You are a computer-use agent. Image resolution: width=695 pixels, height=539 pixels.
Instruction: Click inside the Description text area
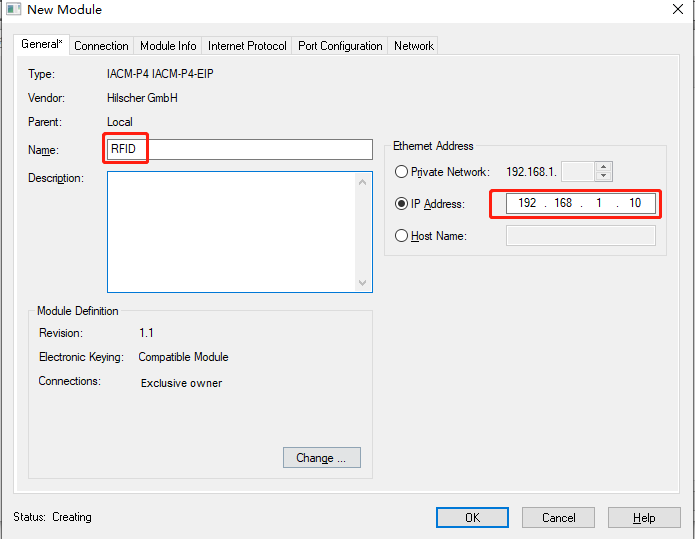232,232
